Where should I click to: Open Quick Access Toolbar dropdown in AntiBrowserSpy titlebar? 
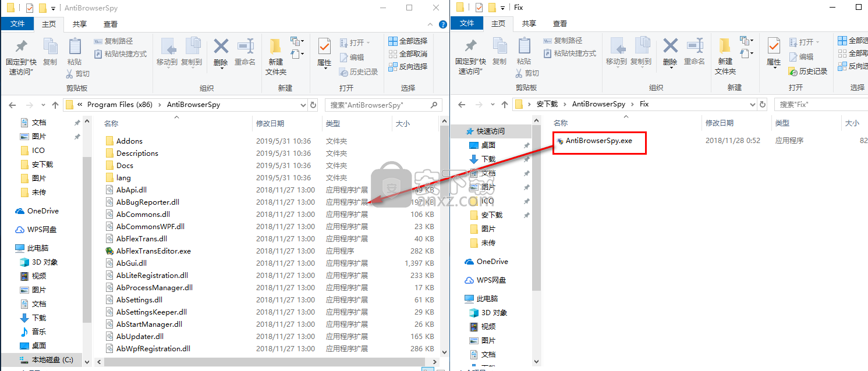pyautogui.click(x=54, y=8)
